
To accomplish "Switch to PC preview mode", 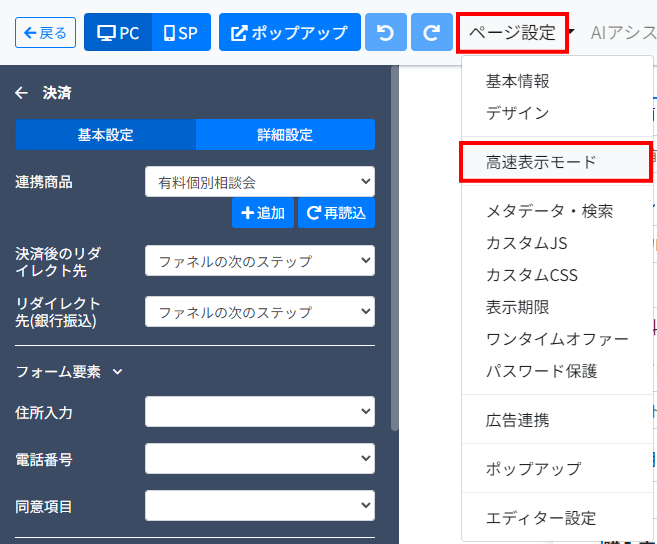I will [x=118, y=33].
